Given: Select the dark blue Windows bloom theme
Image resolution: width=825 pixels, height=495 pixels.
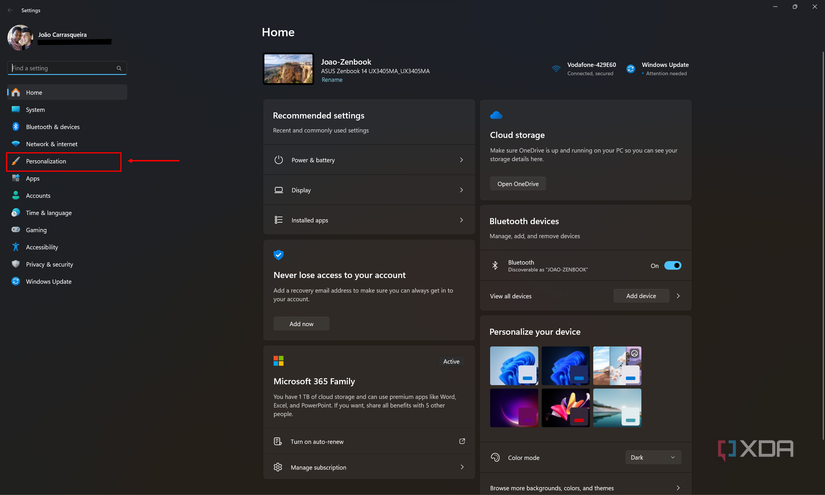Looking at the screenshot, I should 566,366.
